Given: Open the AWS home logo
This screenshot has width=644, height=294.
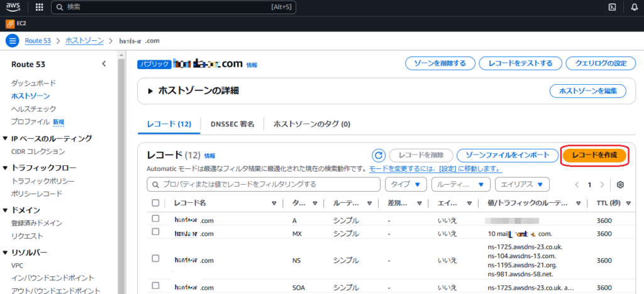Looking at the screenshot, I should point(13,7).
